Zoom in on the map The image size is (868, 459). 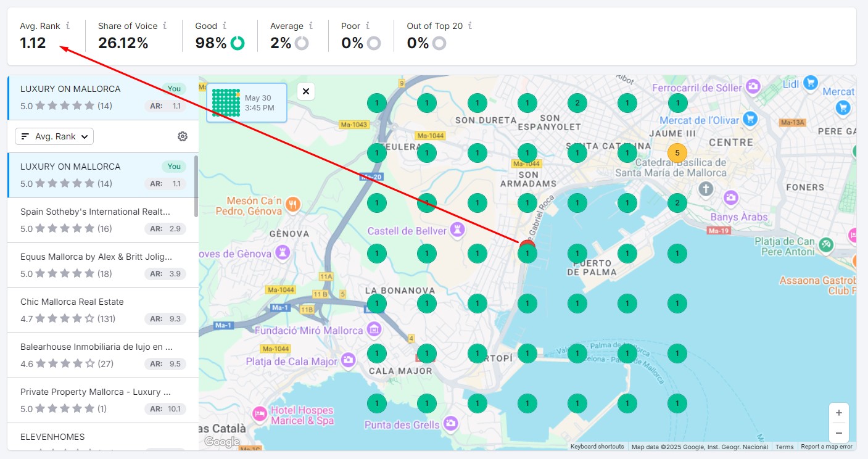(839, 413)
